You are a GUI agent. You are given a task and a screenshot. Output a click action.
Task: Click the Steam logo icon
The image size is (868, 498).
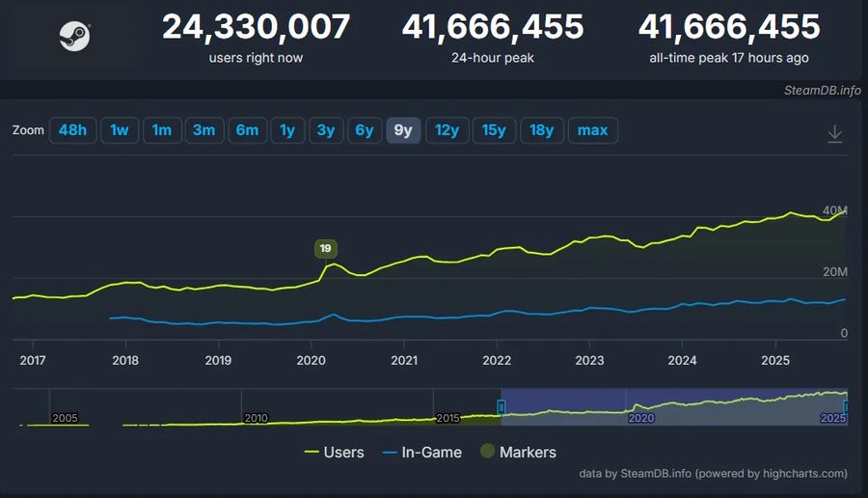pyautogui.click(x=74, y=37)
